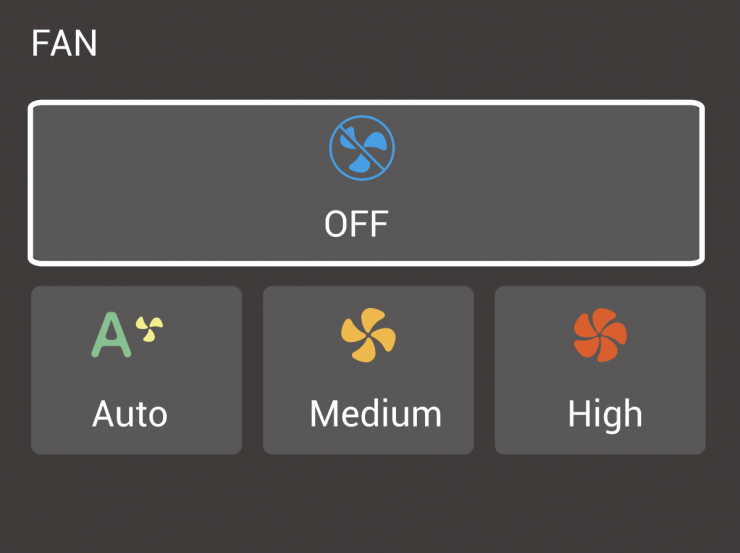Click the small yellow fan beside A
The image size is (740, 553).
click(x=150, y=327)
